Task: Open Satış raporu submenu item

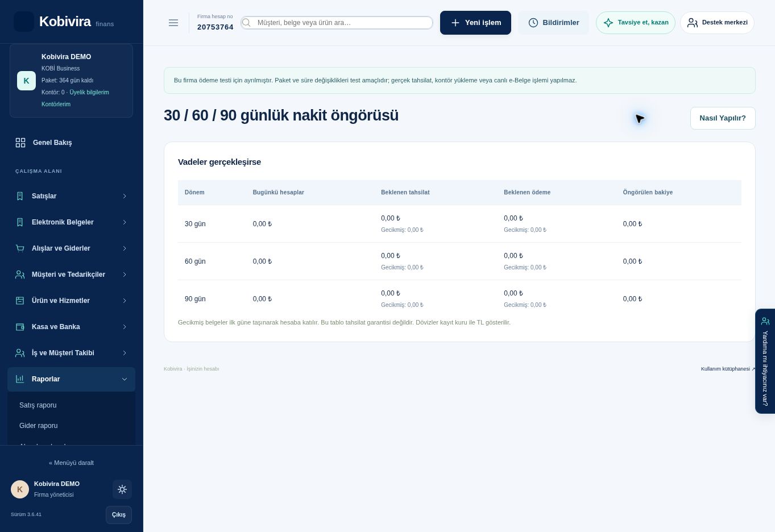Action: (71, 405)
